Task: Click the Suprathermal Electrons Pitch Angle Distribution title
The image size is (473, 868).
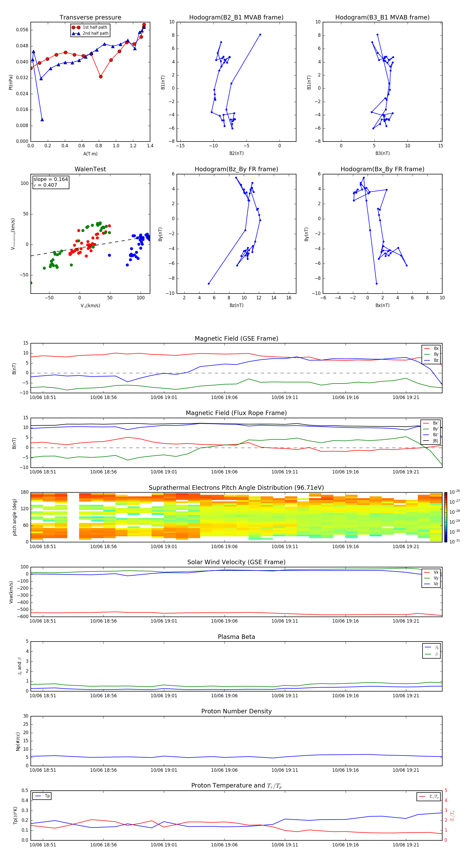Action: (236, 488)
